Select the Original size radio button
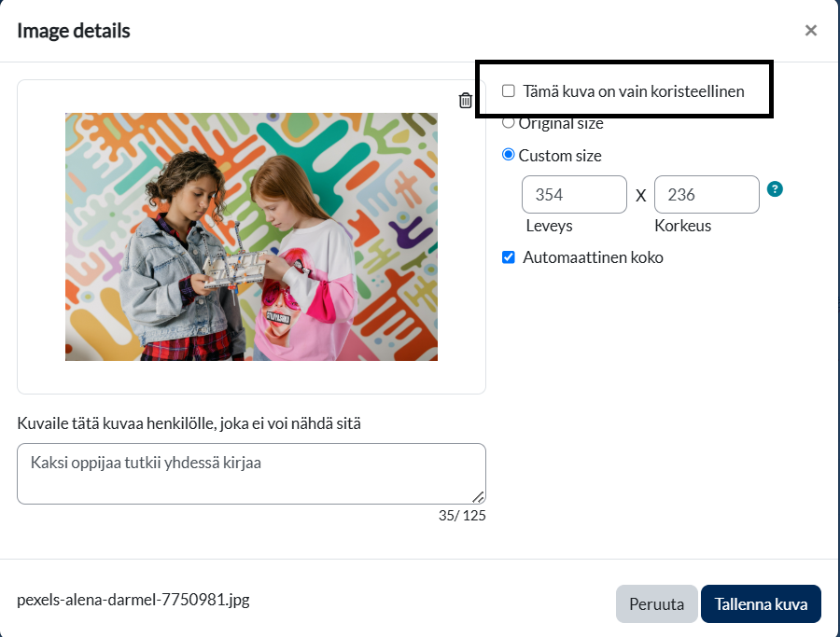The image size is (840, 637). [509, 122]
